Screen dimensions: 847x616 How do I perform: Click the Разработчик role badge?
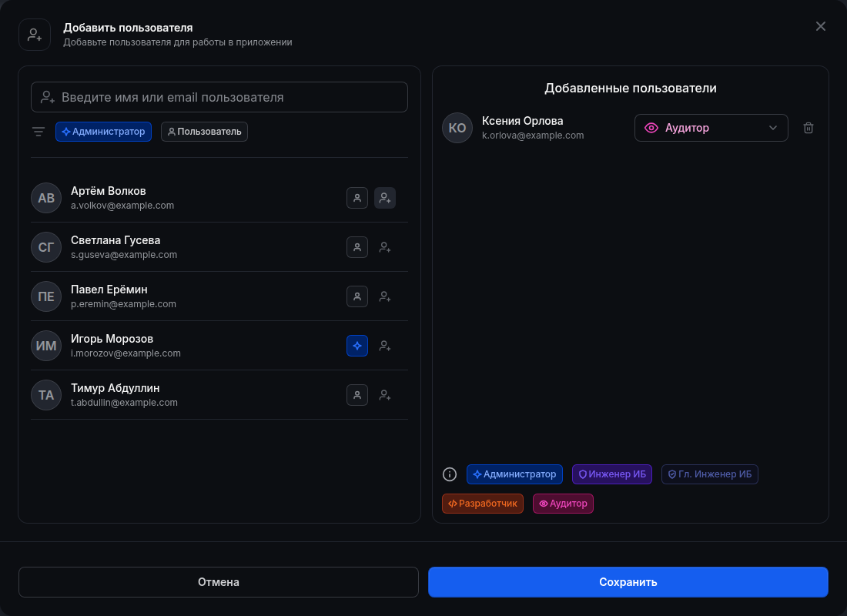pyautogui.click(x=482, y=504)
